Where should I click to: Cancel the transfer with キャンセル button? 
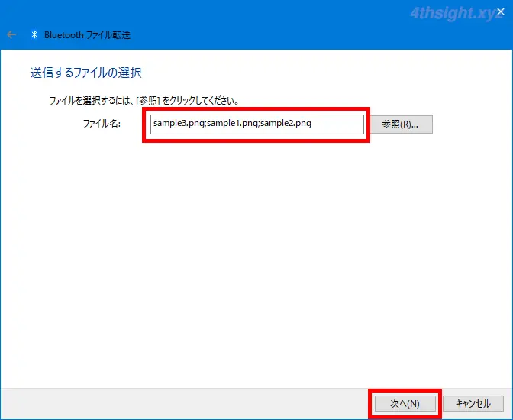click(473, 404)
